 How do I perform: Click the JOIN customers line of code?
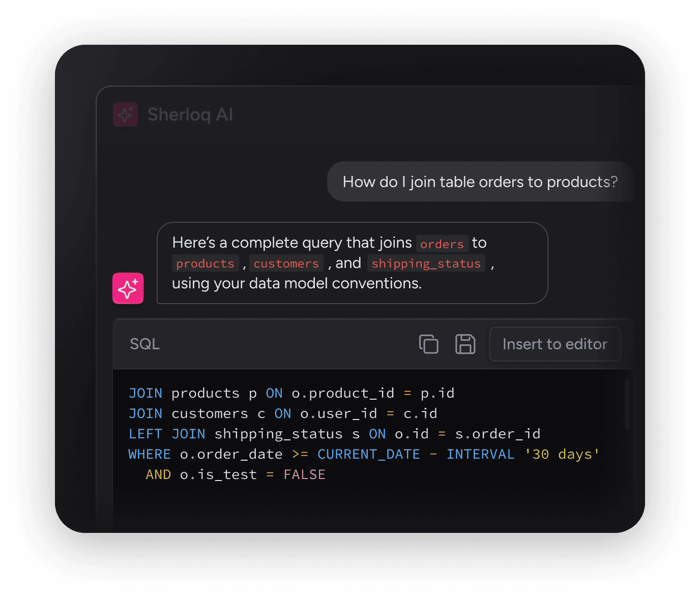[283, 413]
